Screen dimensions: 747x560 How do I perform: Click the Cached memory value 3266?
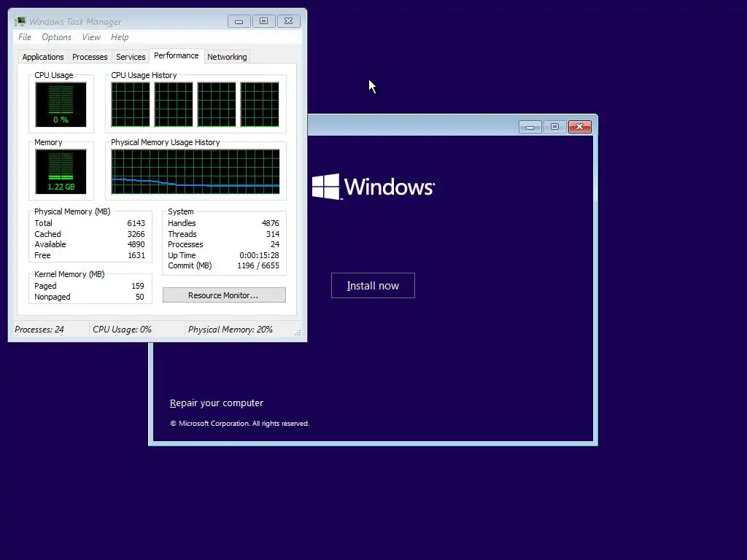[x=136, y=234]
